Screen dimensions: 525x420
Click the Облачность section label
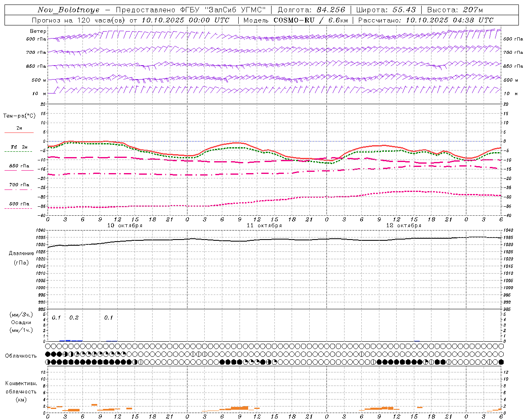(21, 356)
